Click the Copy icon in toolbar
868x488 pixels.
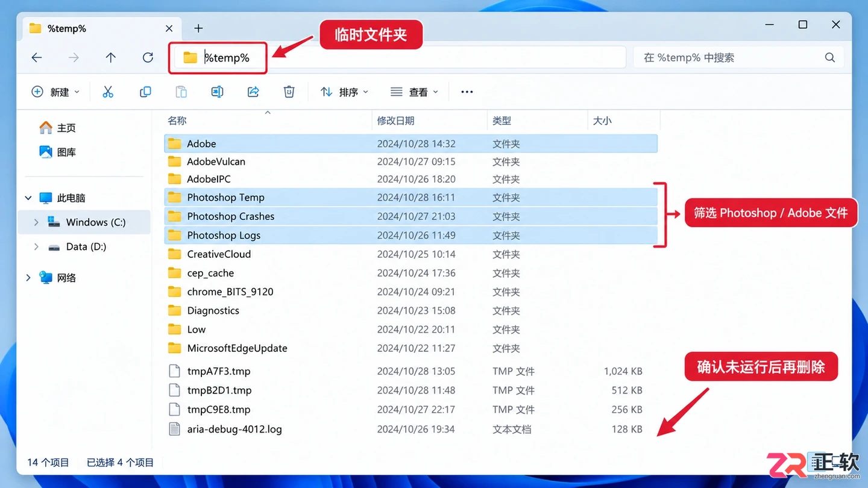coord(145,92)
